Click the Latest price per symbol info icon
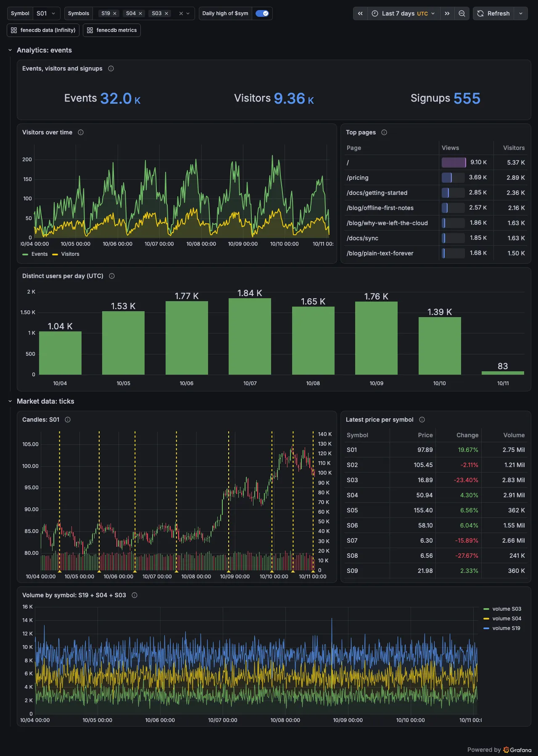The width and height of the screenshot is (538, 756). pos(422,420)
